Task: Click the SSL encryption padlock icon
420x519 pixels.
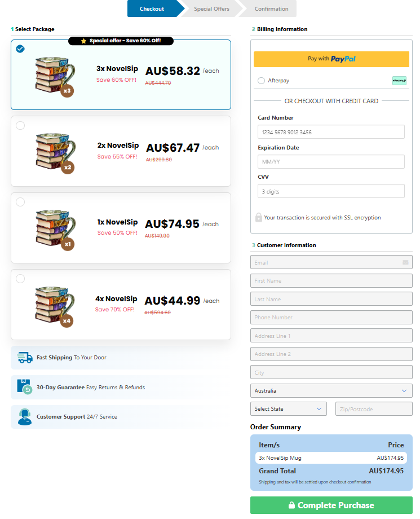Action: point(259,217)
